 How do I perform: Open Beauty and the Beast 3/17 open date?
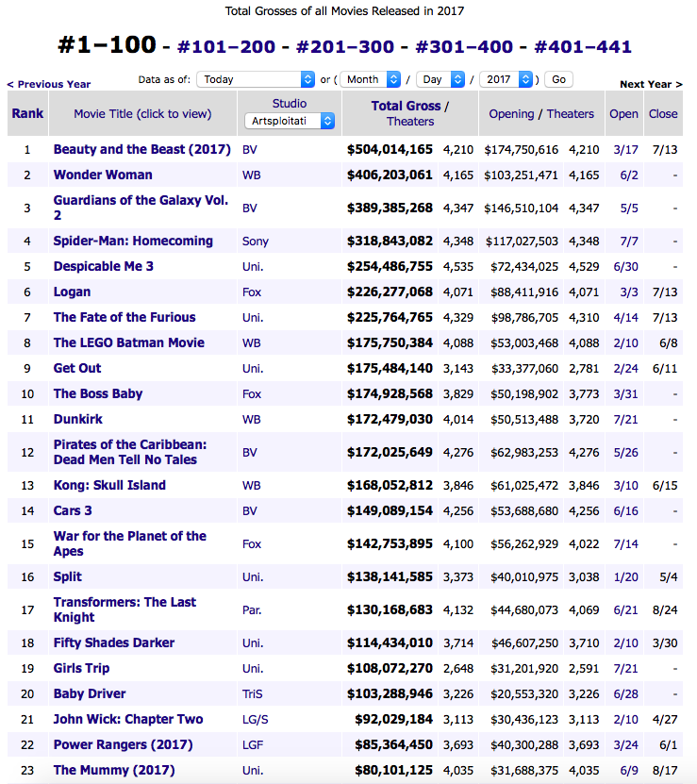click(624, 149)
